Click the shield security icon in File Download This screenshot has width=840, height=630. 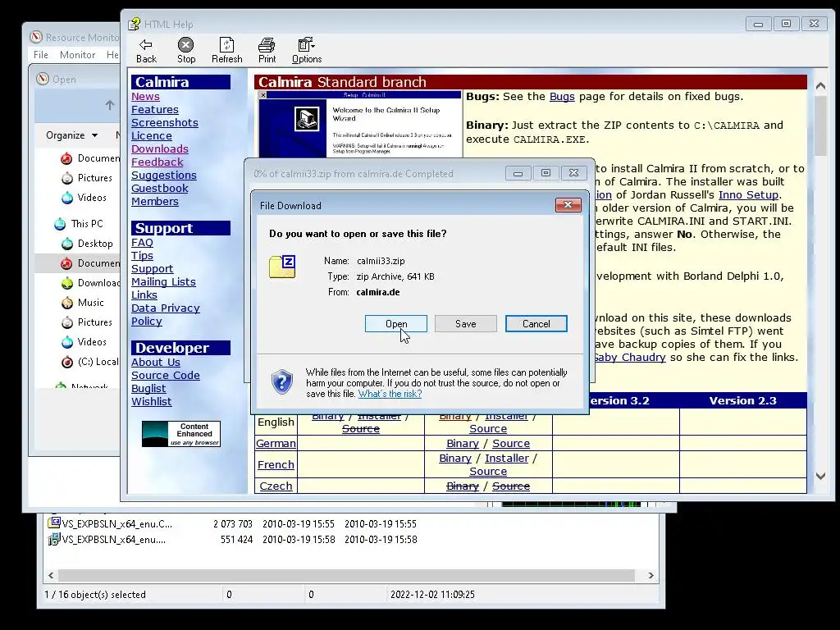point(282,382)
